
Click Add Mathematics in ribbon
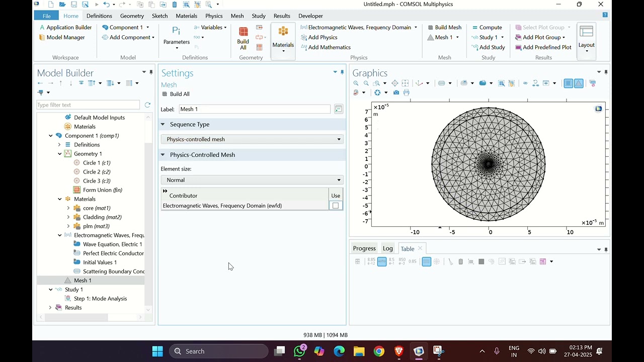tap(326, 47)
